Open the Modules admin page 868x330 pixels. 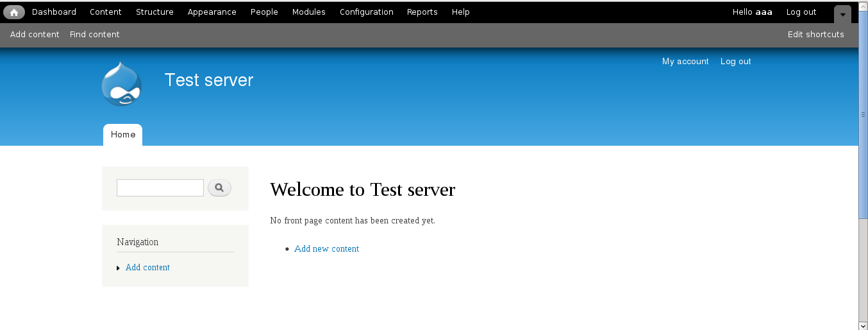click(x=308, y=12)
